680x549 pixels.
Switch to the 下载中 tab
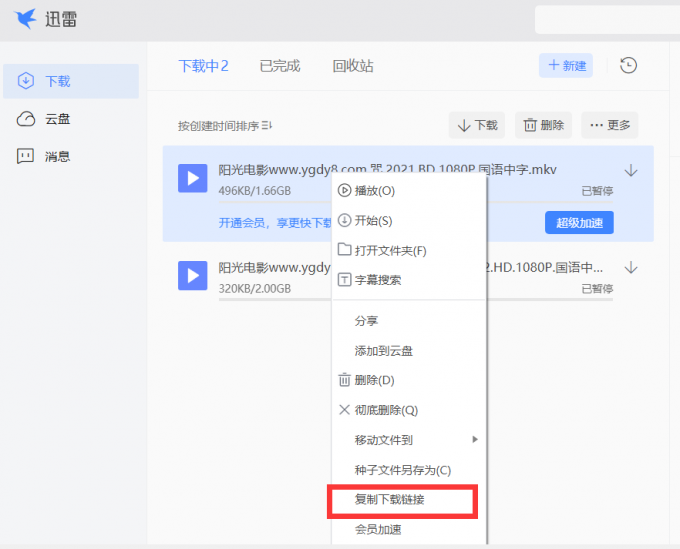[x=203, y=66]
